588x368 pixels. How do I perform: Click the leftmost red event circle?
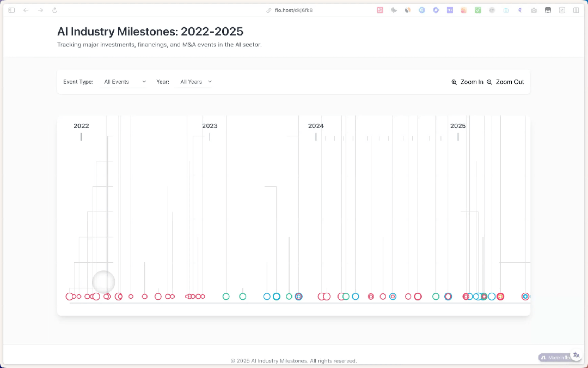pyautogui.click(x=69, y=297)
